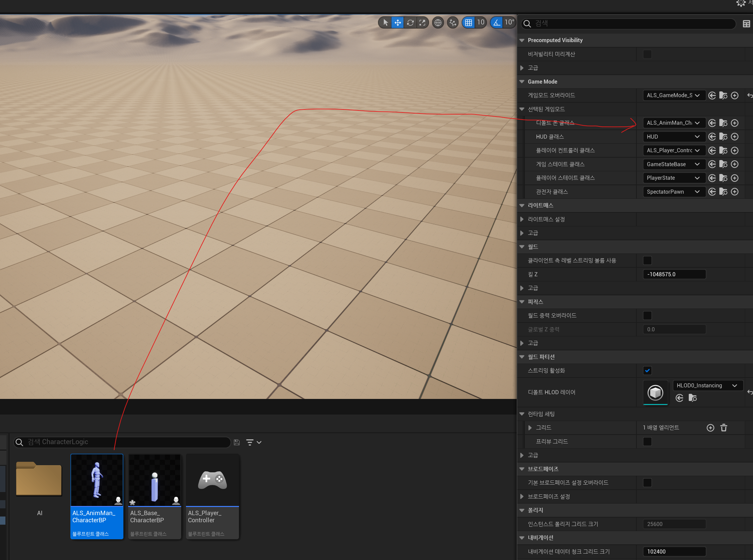Open PlayerState class dropdown
The height and width of the screenshot is (560, 753).
coord(674,178)
